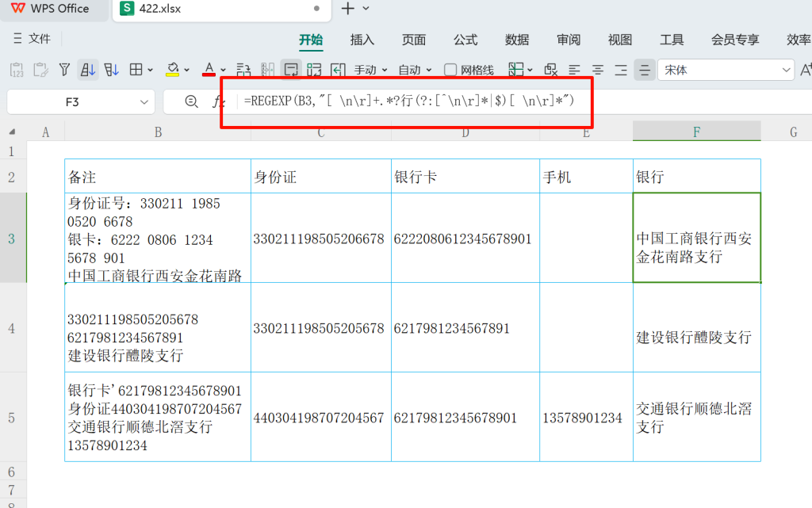Open the freeze panes dropdown arrow
Screen dimensions: 812x508
[x=530, y=70]
